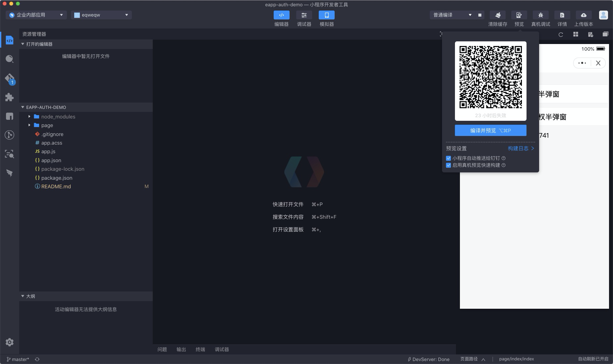Disable 启用真机预览快速构建
This screenshot has width=613, height=364.
pyautogui.click(x=449, y=165)
